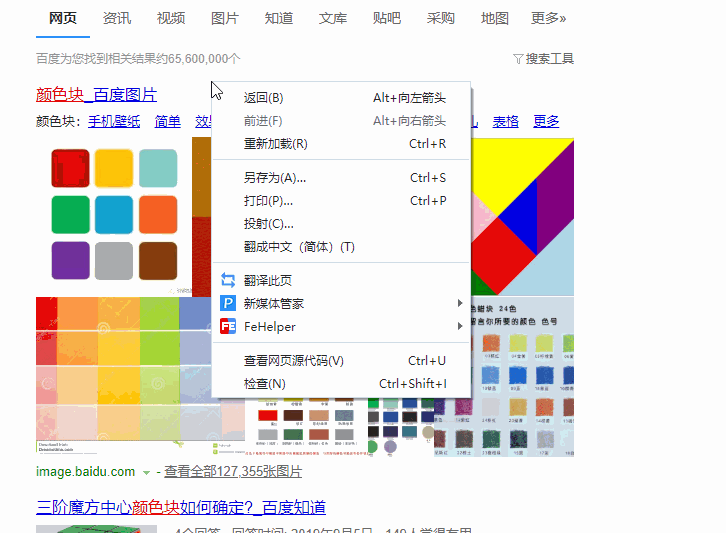
Task: Click the gray rounded color square
Action: point(114,260)
